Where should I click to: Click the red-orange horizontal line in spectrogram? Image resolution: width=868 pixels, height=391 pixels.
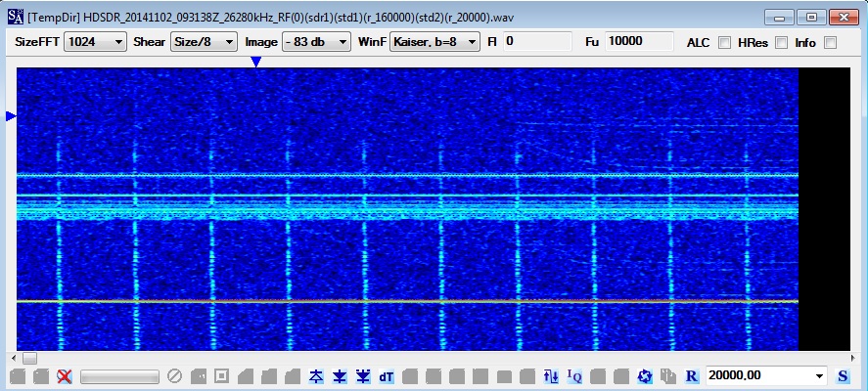pos(407,301)
